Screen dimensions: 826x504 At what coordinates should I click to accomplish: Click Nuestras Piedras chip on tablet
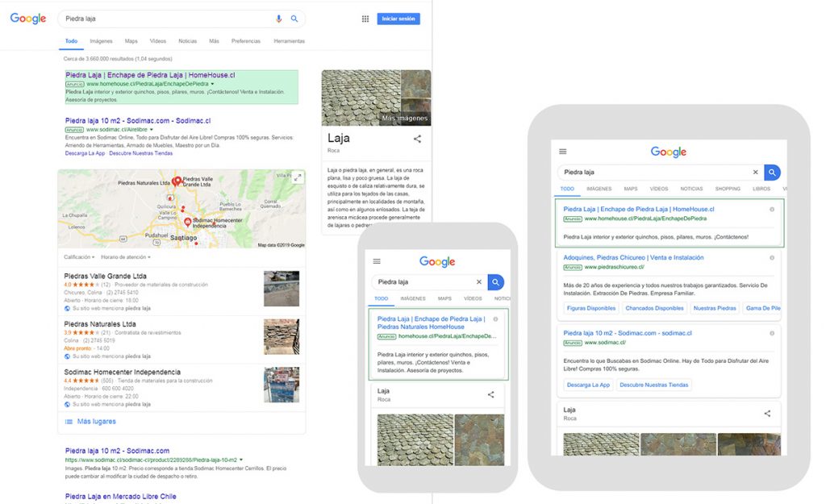pos(715,308)
